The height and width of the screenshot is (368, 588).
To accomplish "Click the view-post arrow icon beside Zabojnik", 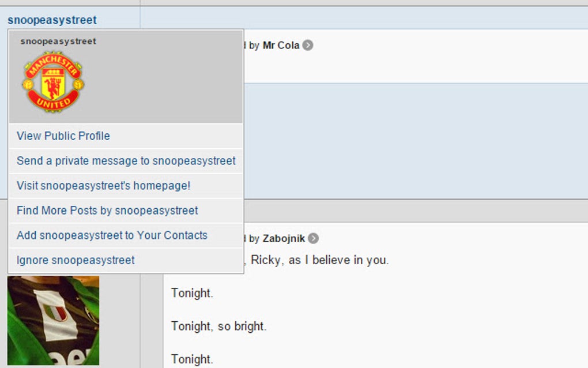I will (x=313, y=238).
